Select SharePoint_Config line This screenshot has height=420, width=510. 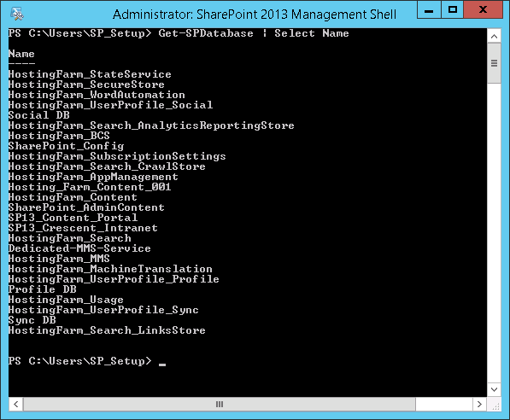pyautogui.click(x=66, y=146)
